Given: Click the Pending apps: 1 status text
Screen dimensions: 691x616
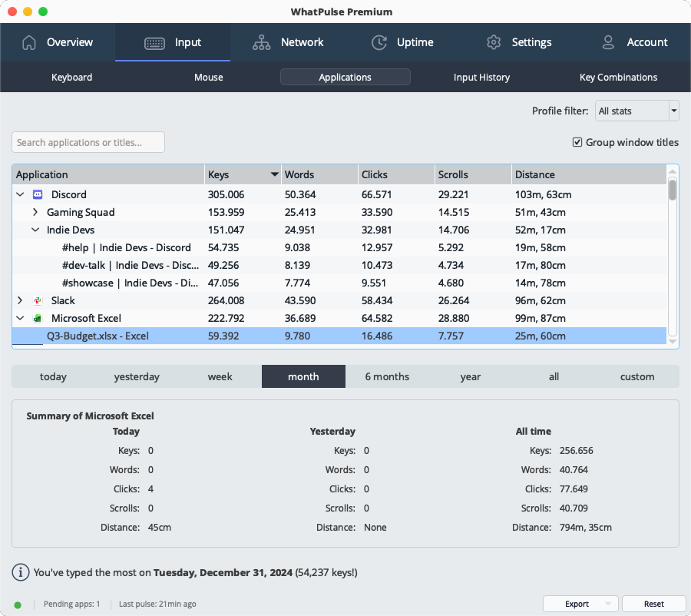Looking at the screenshot, I should click(72, 604).
